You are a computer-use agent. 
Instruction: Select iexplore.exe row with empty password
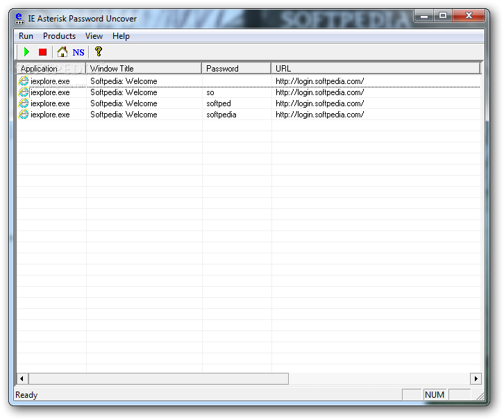pyautogui.click(x=249, y=81)
